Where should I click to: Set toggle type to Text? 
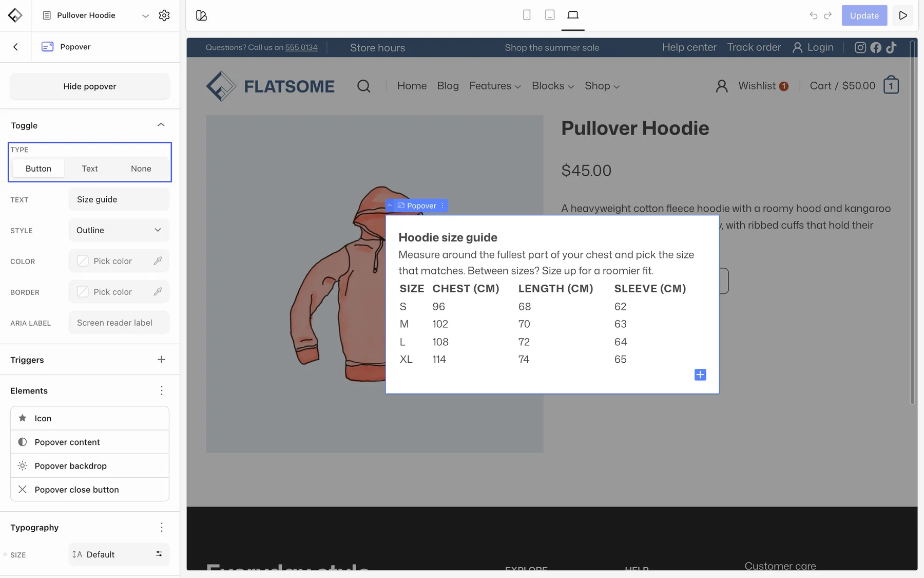coord(90,169)
